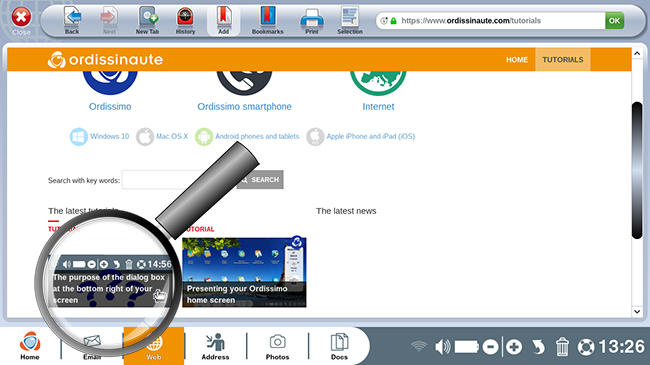Go to the HOME menu item
The width and height of the screenshot is (650, 365).
517,59
